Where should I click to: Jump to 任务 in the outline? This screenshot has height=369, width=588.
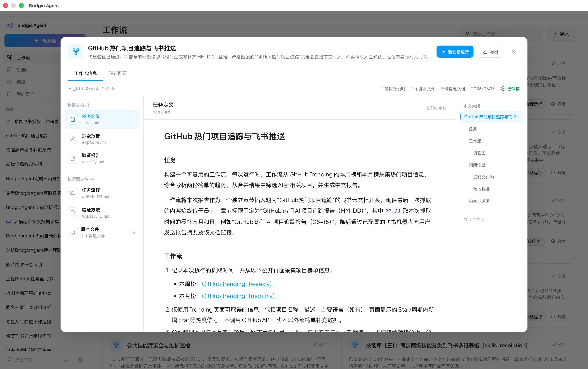pos(473,129)
